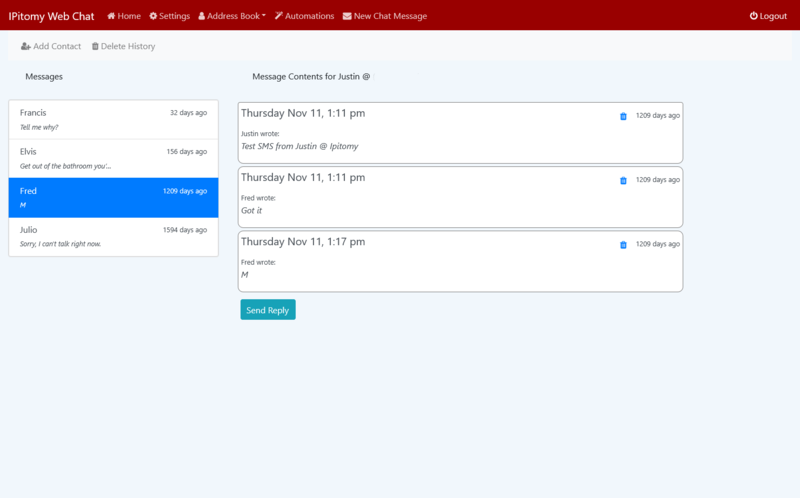Click the Add Contact person icon
Screen dimensions: 800x498
coord(26,46)
